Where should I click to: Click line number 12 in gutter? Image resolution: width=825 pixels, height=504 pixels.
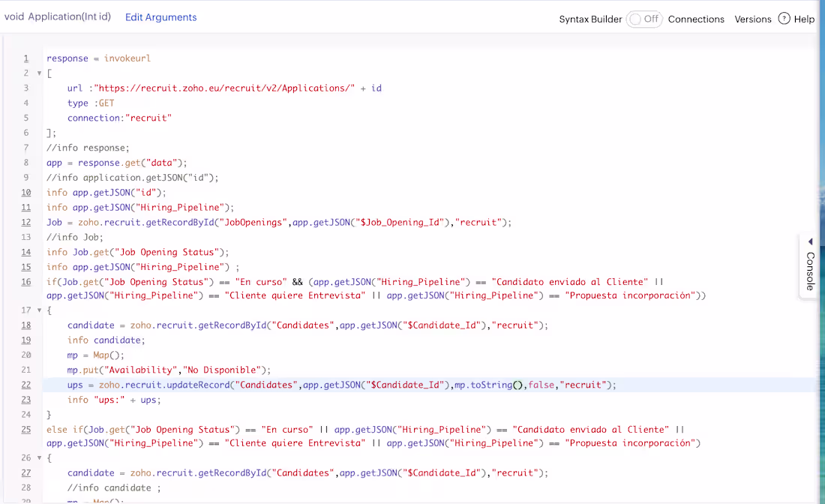[x=25, y=223]
